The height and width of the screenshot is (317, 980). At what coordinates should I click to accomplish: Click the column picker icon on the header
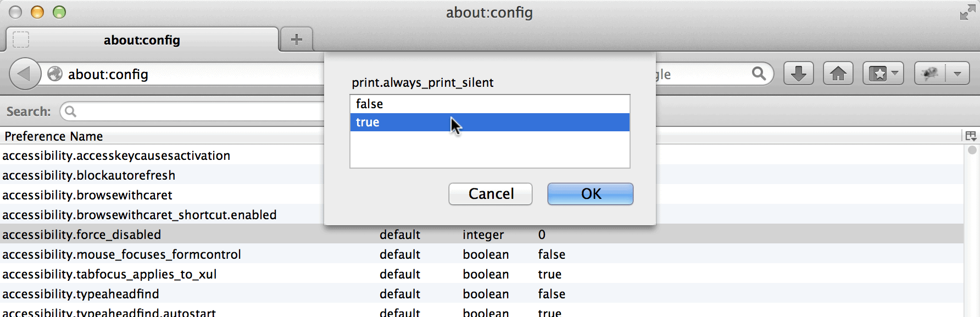[971, 136]
